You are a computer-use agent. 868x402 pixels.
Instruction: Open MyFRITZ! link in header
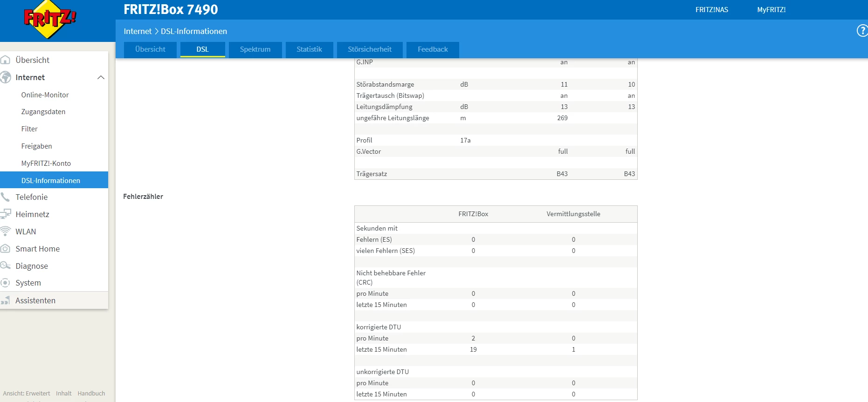click(x=771, y=10)
